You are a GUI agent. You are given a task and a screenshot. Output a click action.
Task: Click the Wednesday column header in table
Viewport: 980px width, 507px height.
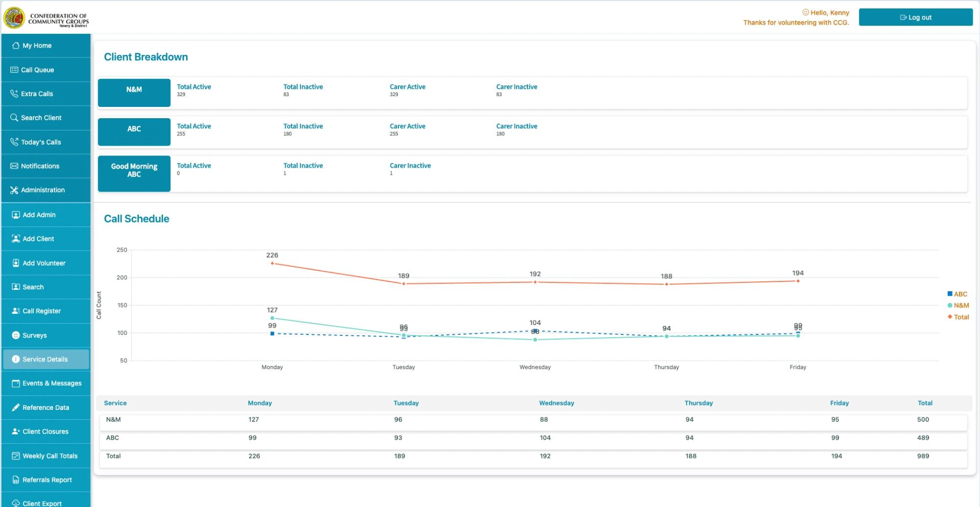pyautogui.click(x=557, y=403)
